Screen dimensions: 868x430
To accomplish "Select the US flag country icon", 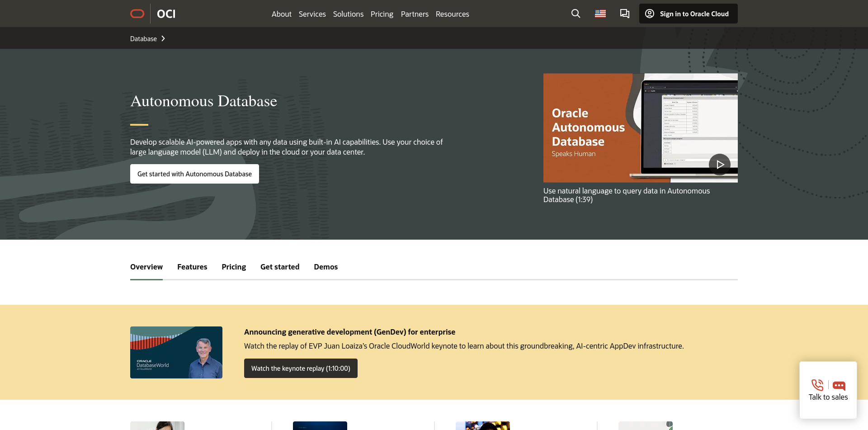I will (600, 14).
